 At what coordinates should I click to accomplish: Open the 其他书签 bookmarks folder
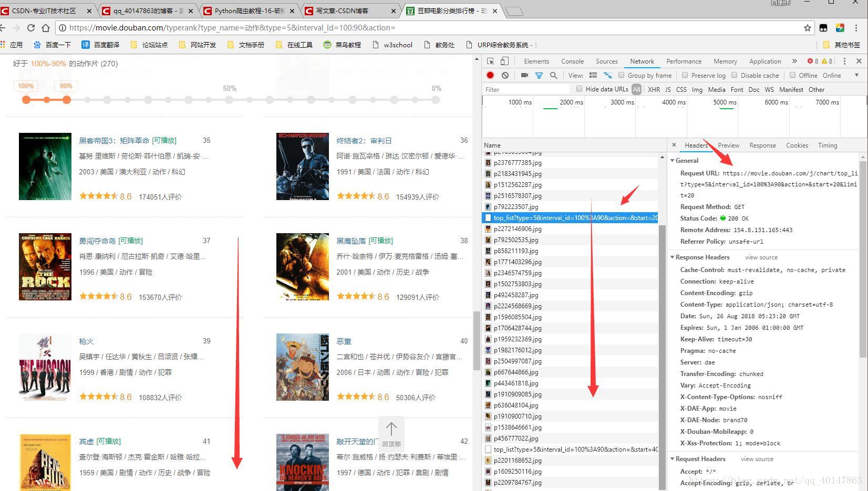coord(841,45)
